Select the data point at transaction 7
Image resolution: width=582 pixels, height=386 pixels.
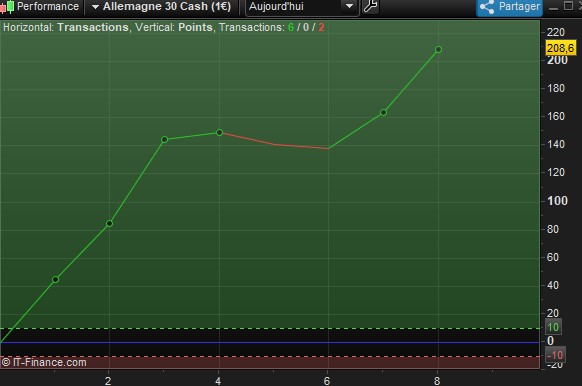(383, 112)
